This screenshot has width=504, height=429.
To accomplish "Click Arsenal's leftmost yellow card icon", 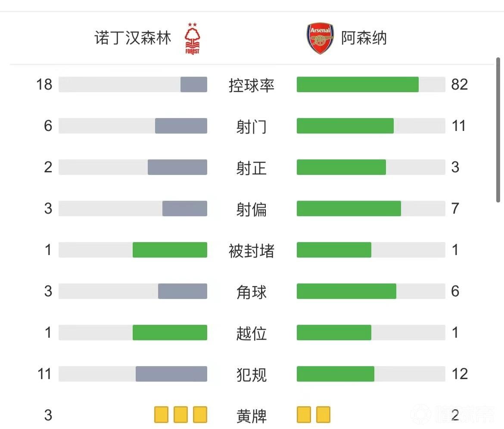I will pos(304,414).
